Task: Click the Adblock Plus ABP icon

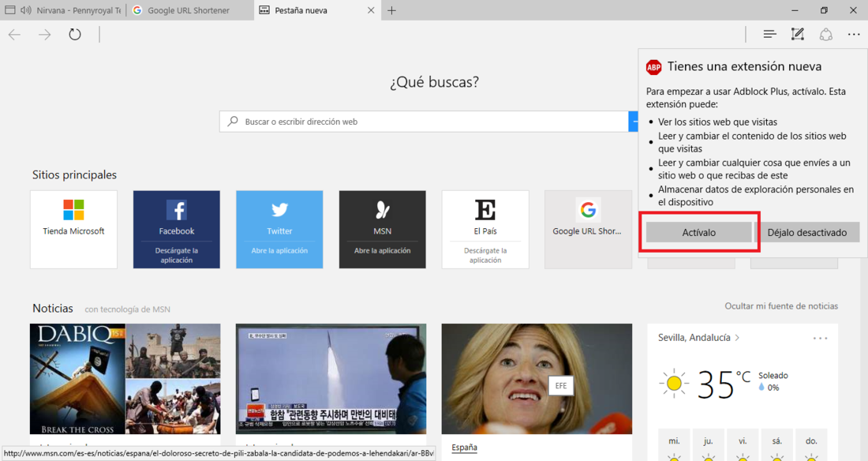Action: (x=654, y=67)
